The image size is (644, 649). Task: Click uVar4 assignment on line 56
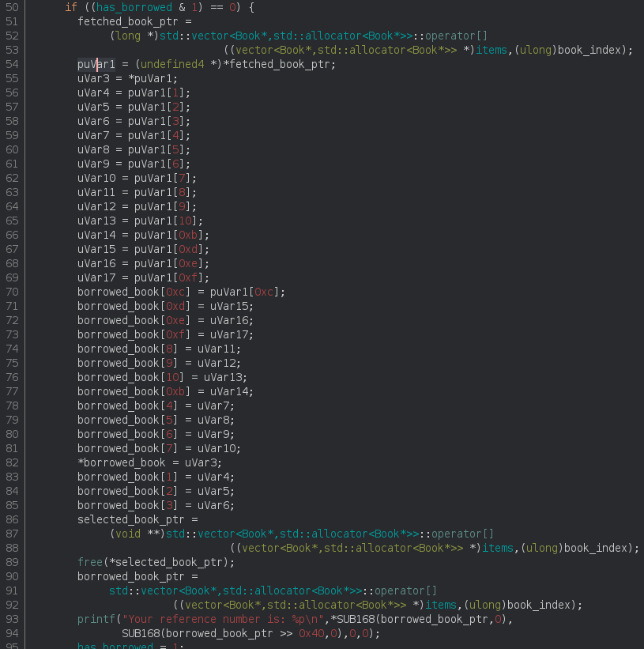point(93,92)
